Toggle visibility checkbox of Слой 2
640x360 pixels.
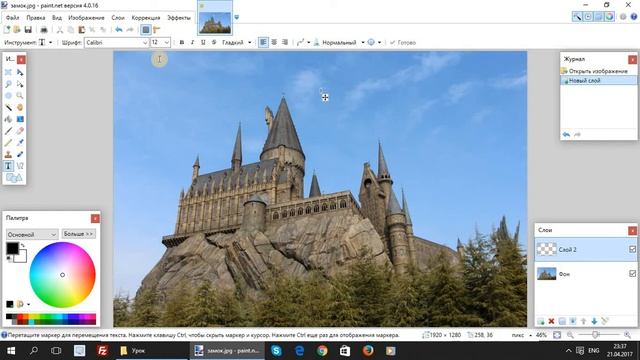[x=632, y=249]
